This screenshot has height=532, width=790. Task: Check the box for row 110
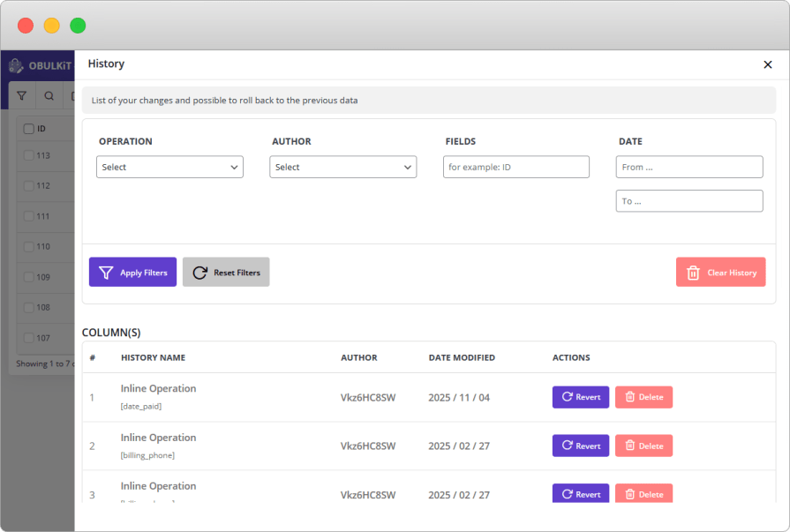tap(29, 247)
